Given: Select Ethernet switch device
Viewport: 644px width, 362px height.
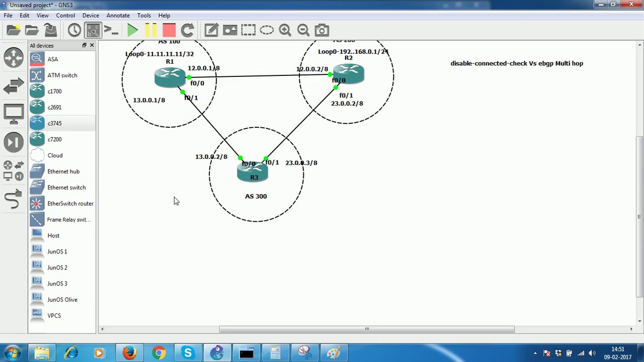Looking at the screenshot, I should 62,188.
